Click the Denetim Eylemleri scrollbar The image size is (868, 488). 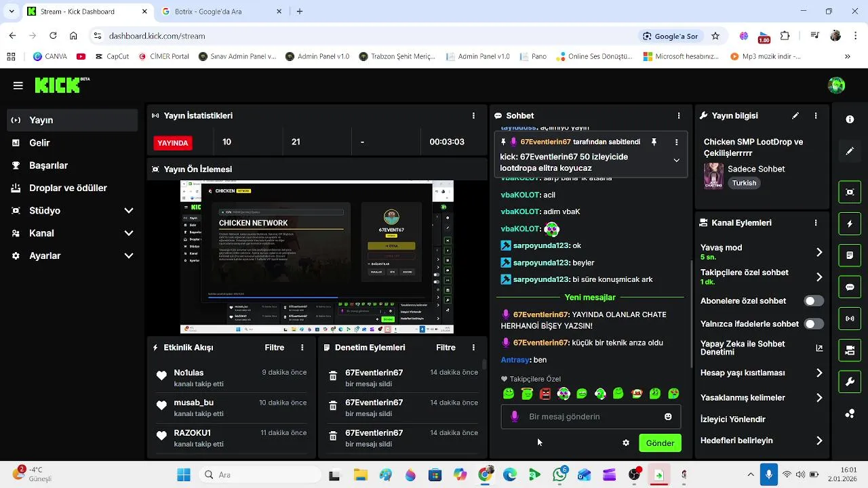pyautogui.click(x=484, y=364)
